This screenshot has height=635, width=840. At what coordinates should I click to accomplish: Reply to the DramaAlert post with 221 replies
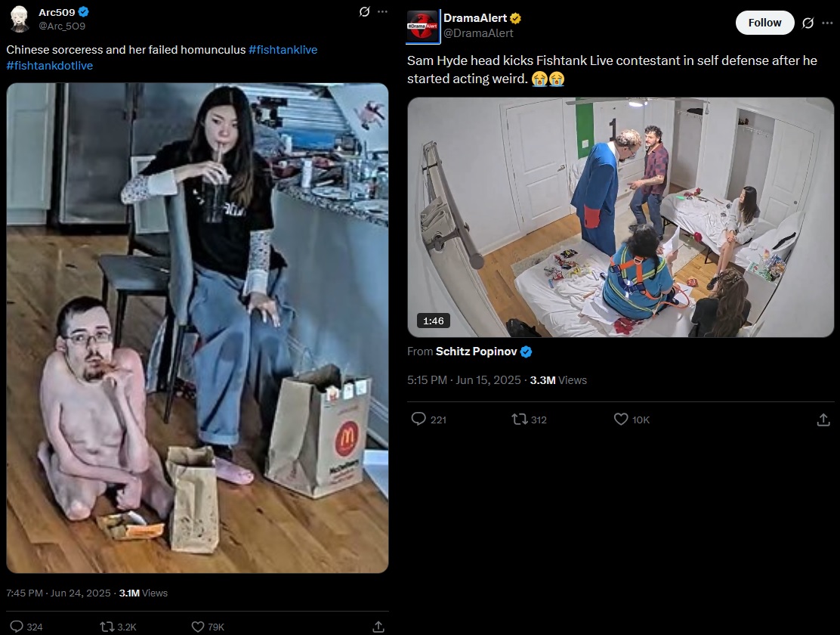point(428,420)
